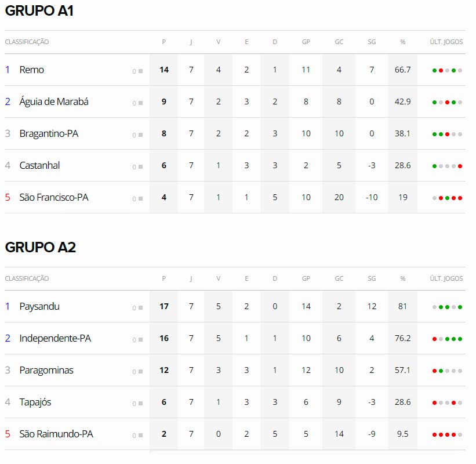
Task: Click the CLASSIFICAÇÃO header in Grupo A1
Action: click(x=27, y=42)
